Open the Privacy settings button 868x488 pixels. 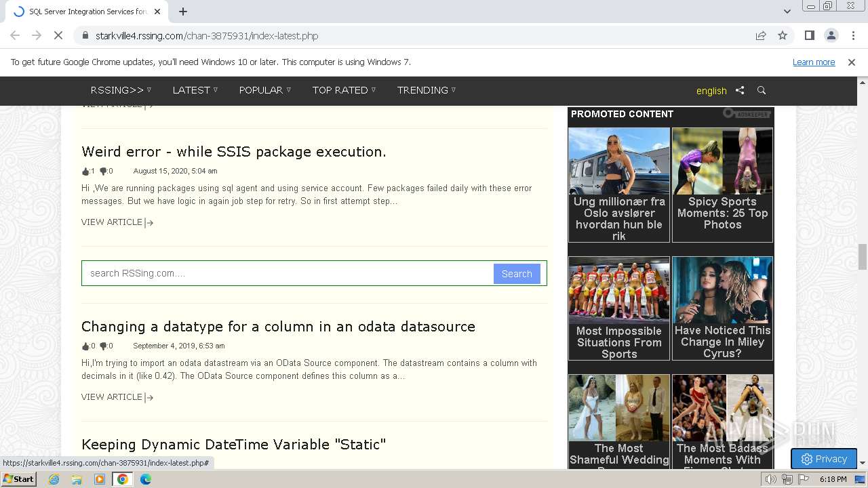824,459
